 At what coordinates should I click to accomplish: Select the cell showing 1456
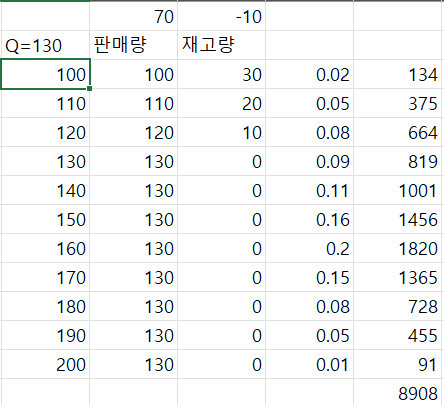click(398, 219)
